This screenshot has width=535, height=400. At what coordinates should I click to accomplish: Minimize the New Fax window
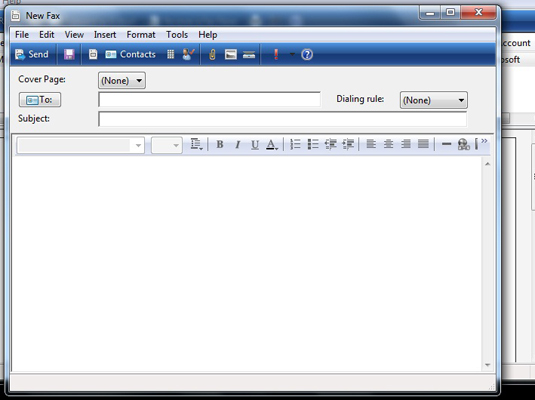430,13
